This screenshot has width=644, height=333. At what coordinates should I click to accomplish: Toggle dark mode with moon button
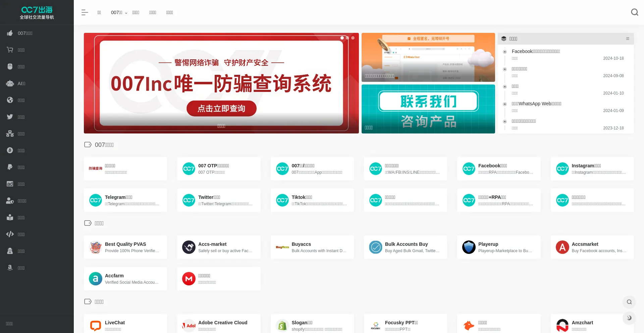tap(629, 318)
